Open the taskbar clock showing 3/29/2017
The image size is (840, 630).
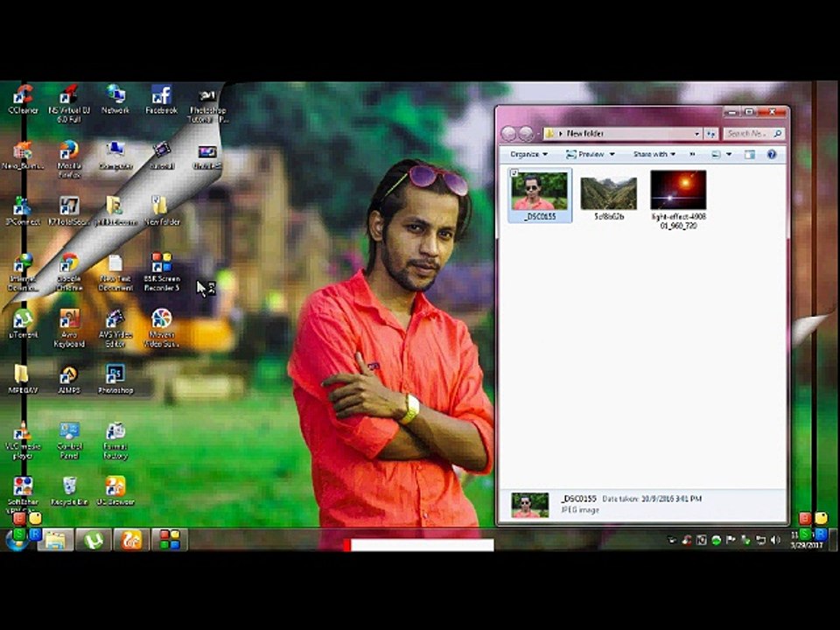(807, 540)
